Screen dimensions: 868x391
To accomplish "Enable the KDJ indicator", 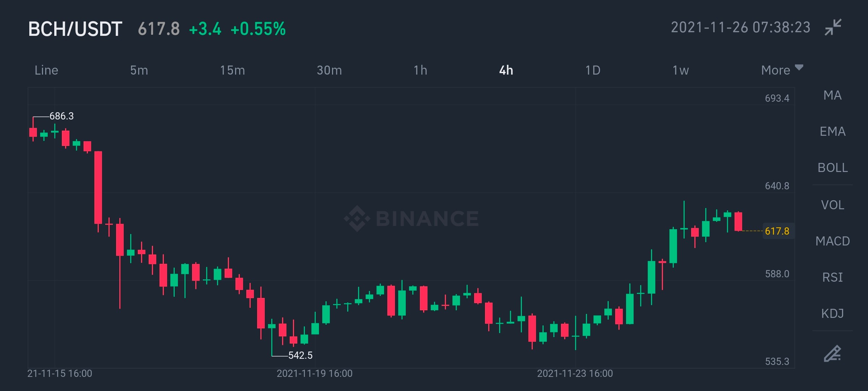I will pos(833,314).
